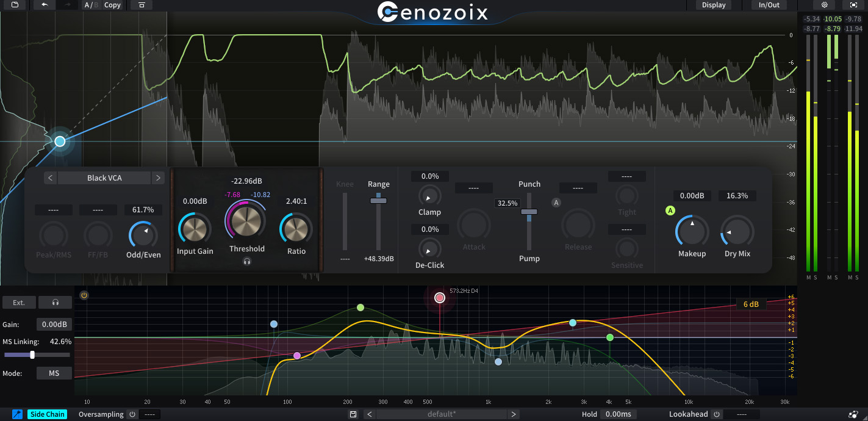Click the bottom-right Plugin Alliance logo icon
The height and width of the screenshot is (421, 868).
(853, 414)
